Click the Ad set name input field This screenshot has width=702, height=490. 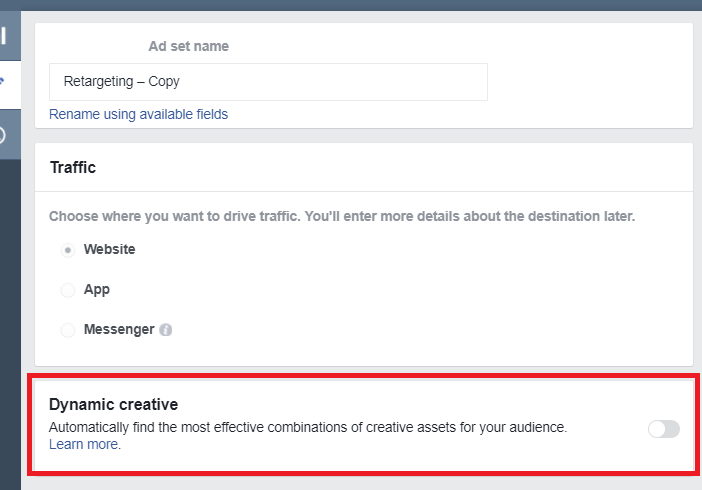pos(268,82)
